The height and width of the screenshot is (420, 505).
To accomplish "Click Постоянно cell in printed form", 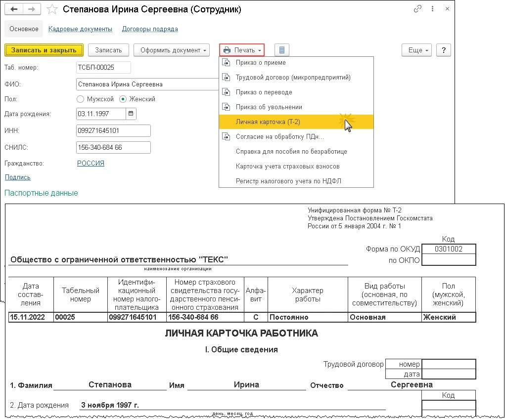I will pos(308,317).
